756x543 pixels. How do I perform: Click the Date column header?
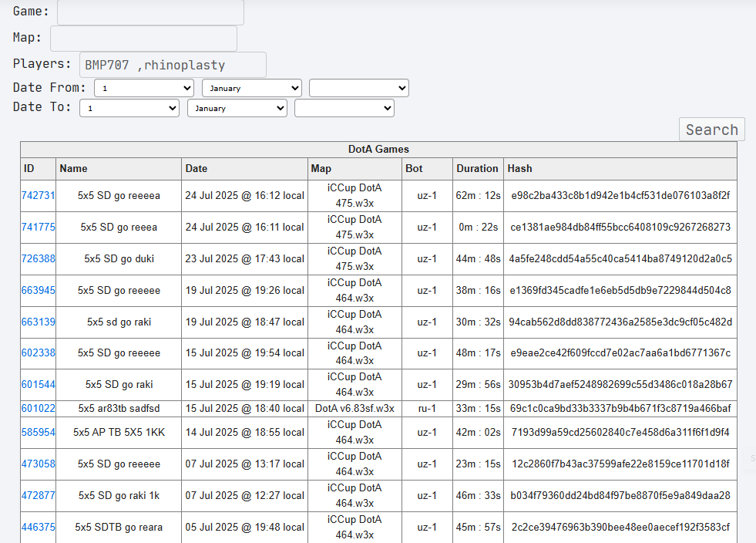coord(244,168)
